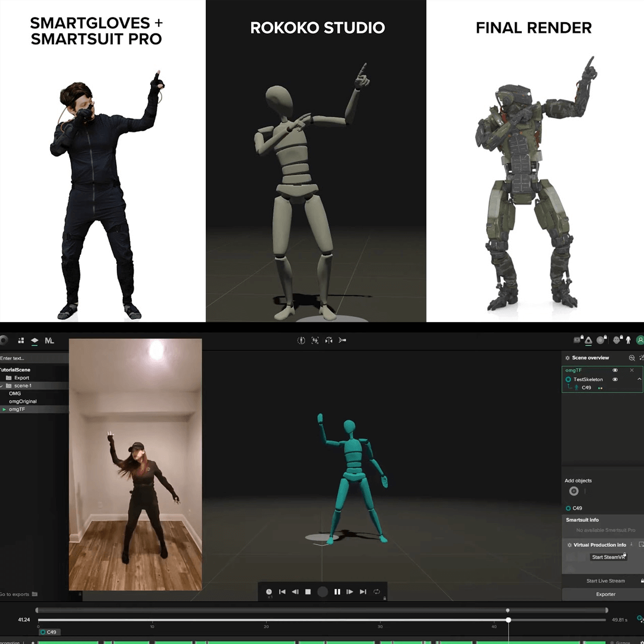This screenshot has height=644, width=644.
Task: Click the timeline playhead handle
Action: click(509, 620)
